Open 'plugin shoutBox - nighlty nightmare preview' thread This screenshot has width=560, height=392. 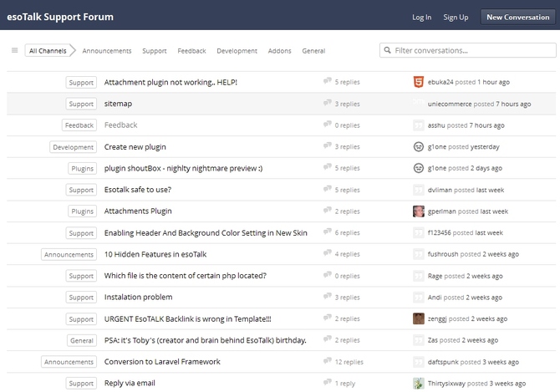coord(183,168)
